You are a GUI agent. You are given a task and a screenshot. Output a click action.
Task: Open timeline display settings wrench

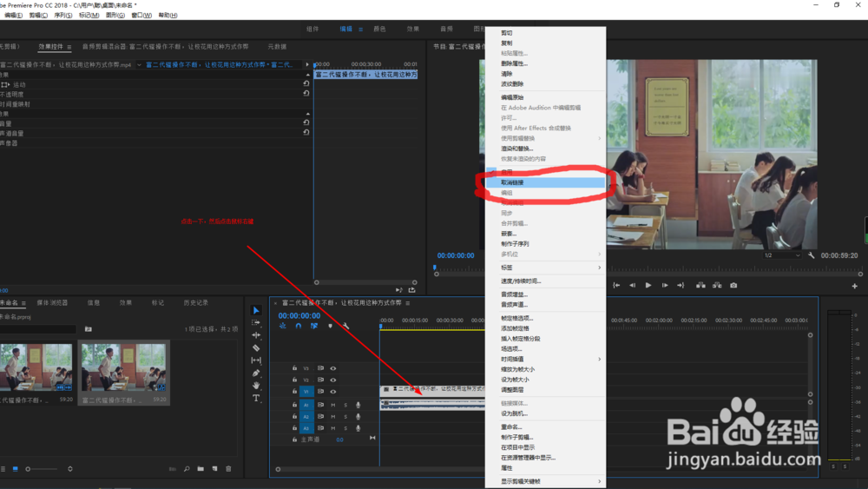click(x=346, y=327)
